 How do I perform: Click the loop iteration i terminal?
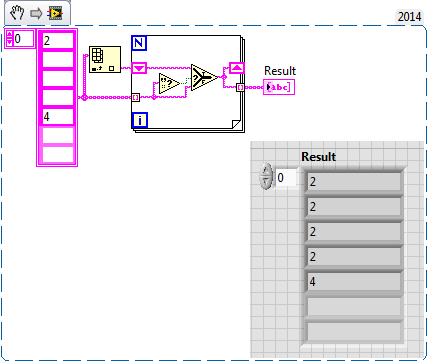coord(140,120)
